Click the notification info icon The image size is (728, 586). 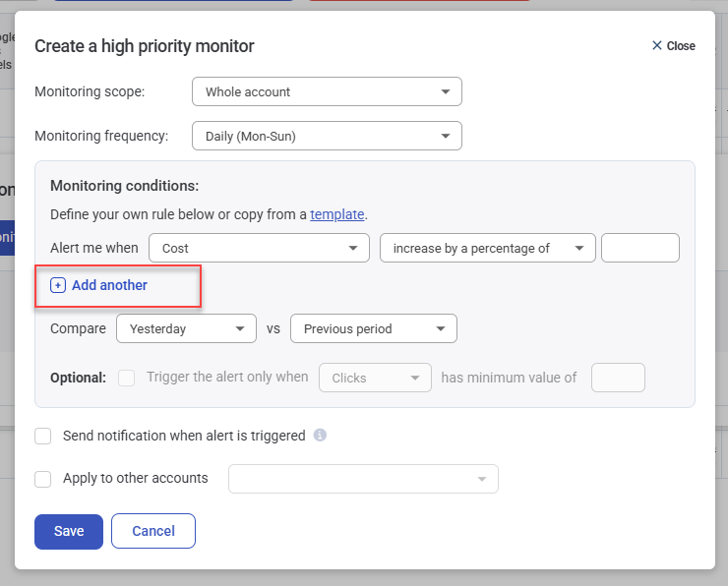pyautogui.click(x=320, y=436)
